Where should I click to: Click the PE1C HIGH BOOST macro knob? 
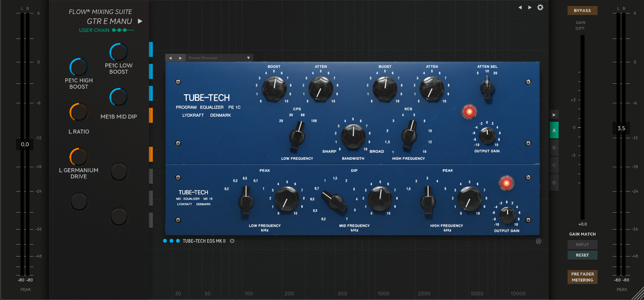(x=79, y=67)
